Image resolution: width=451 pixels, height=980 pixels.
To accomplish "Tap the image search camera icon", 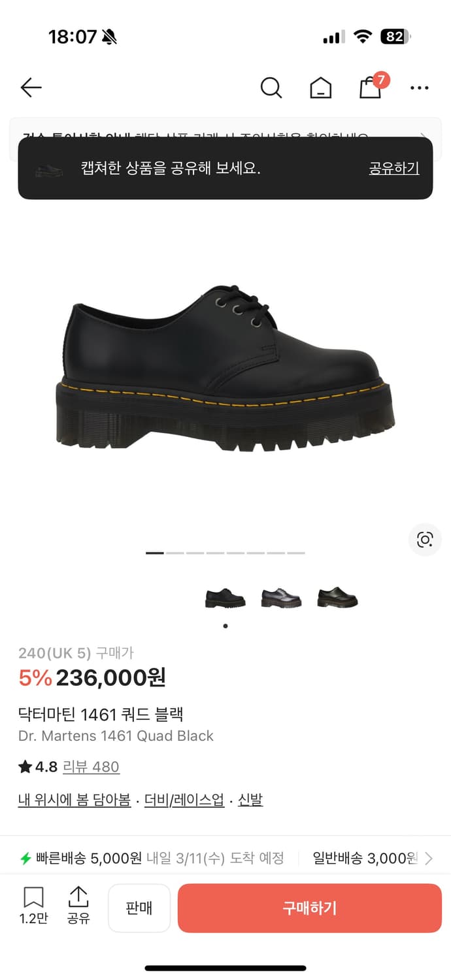I will (425, 540).
